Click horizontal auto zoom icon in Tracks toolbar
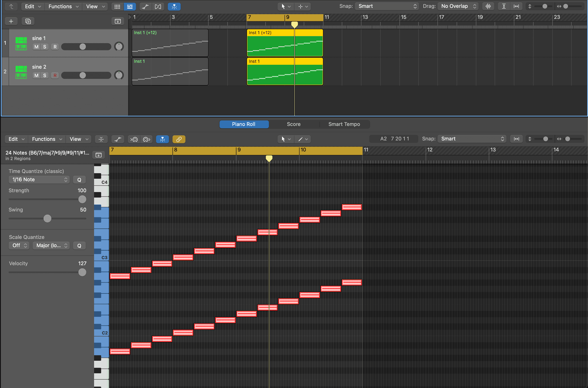588x388 pixels. tap(516, 6)
